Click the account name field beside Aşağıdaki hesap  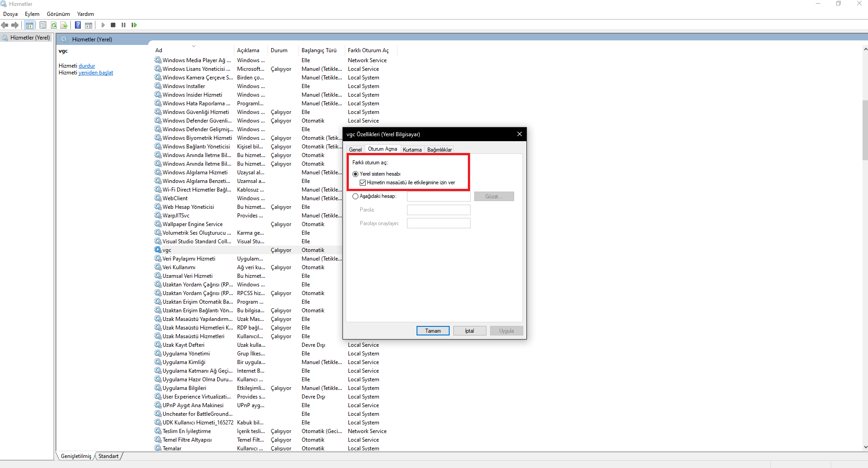(x=438, y=197)
